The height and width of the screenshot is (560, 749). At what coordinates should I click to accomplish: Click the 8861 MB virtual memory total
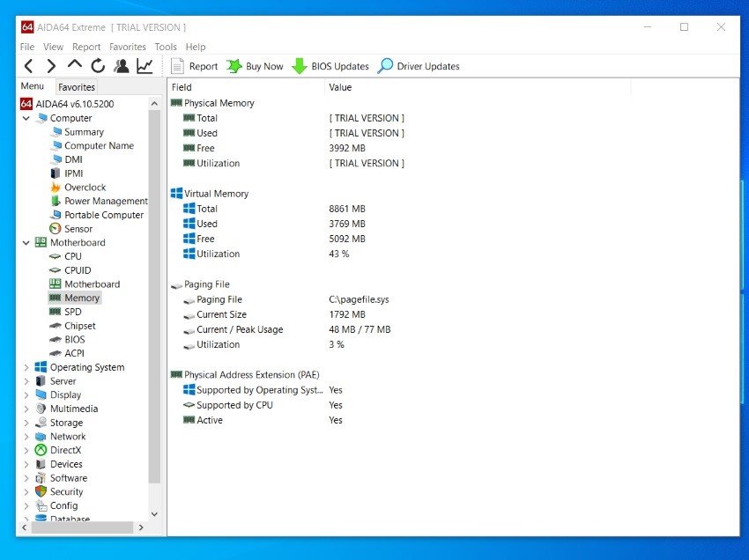pos(347,209)
